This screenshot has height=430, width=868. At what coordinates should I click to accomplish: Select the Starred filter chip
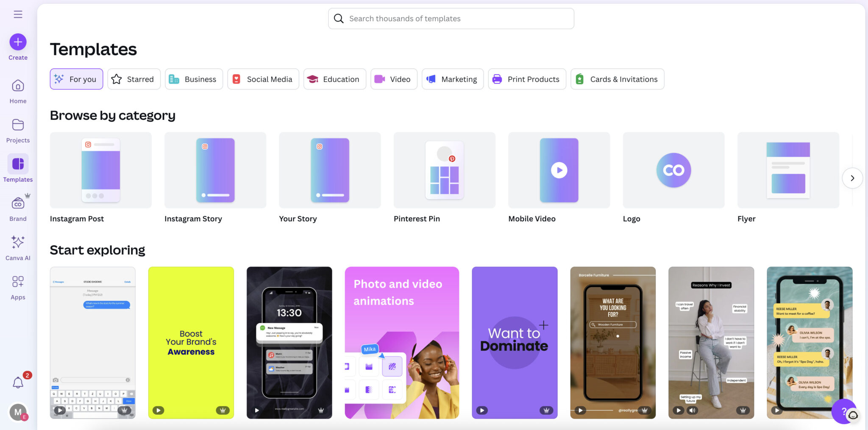[x=134, y=79]
